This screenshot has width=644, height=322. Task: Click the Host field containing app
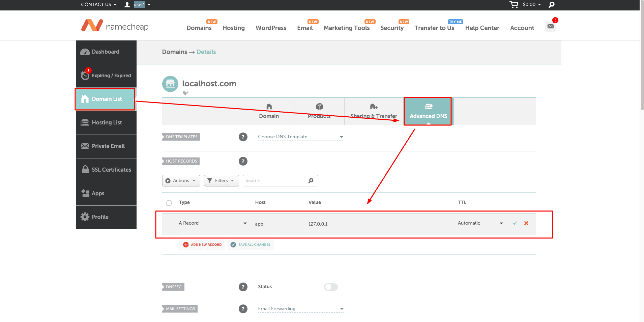277,224
